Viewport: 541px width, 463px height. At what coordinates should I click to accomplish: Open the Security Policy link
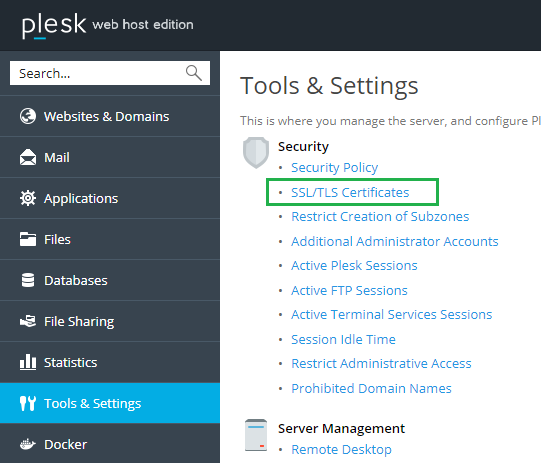click(334, 167)
